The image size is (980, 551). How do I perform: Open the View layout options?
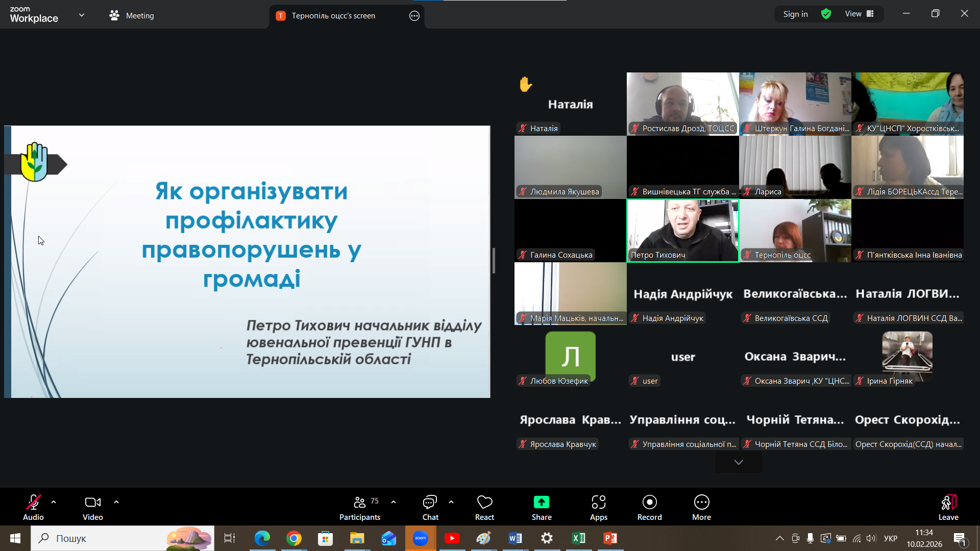860,14
